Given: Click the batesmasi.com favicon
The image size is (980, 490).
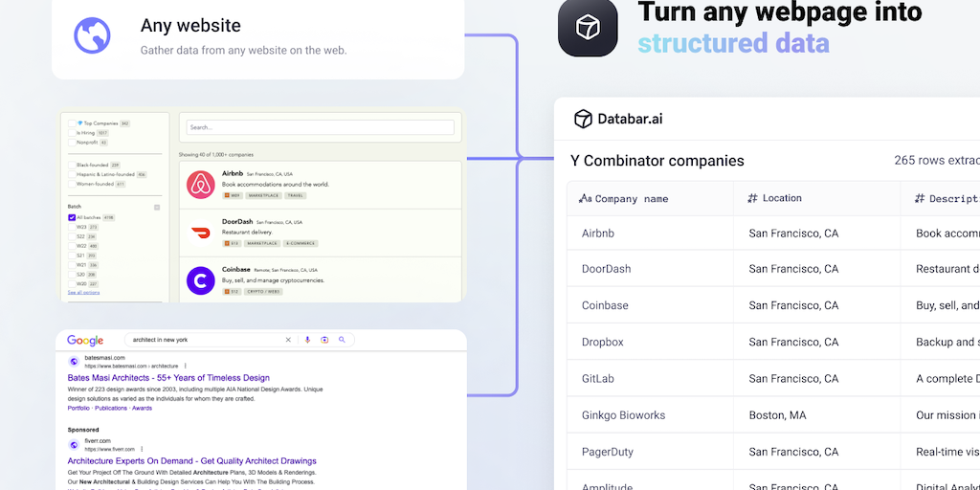Looking at the screenshot, I should pyautogui.click(x=74, y=361).
